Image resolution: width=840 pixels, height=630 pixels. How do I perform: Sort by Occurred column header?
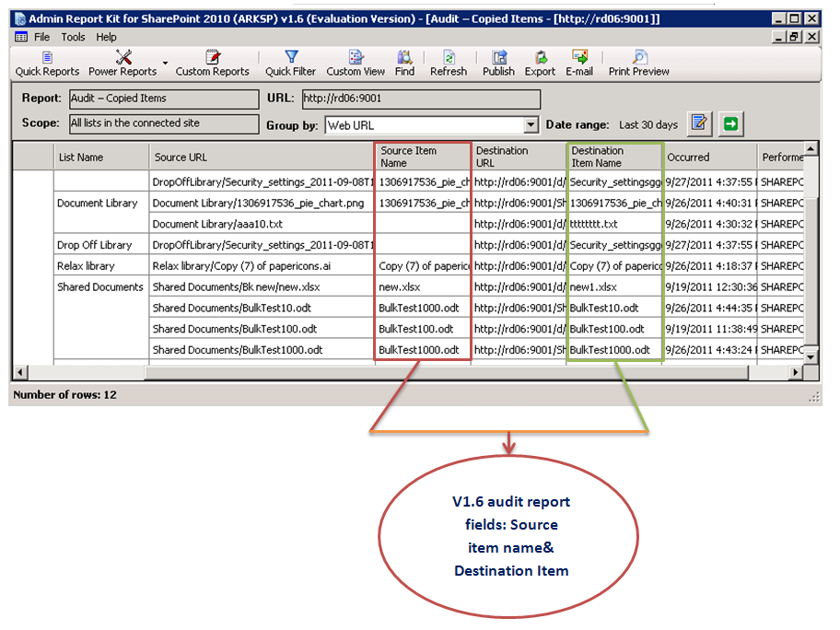click(x=710, y=157)
